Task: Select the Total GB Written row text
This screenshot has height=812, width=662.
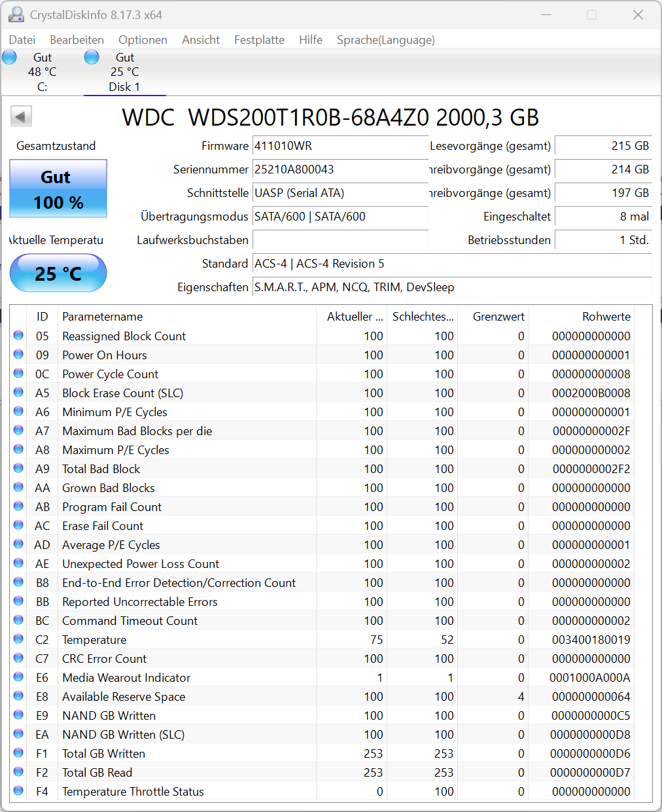Action: pos(103,754)
